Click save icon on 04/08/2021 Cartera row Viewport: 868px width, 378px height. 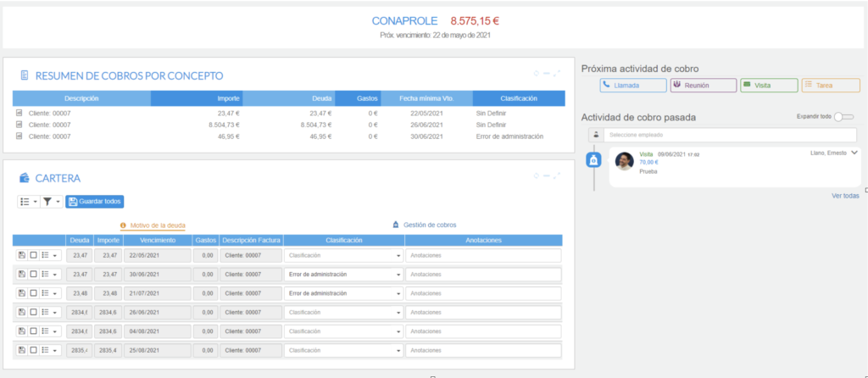(x=21, y=331)
